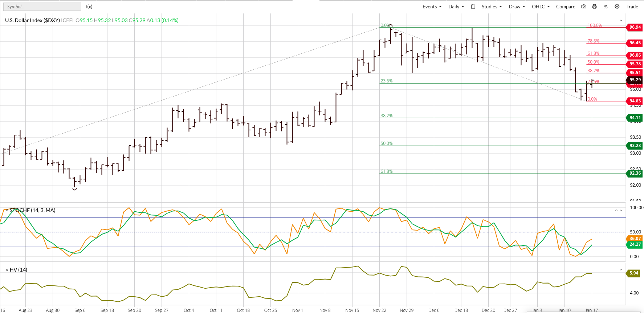The height and width of the screenshot is (313, 644).
Task: Open the Daily interval dropdown
Action: click(456, 7)
